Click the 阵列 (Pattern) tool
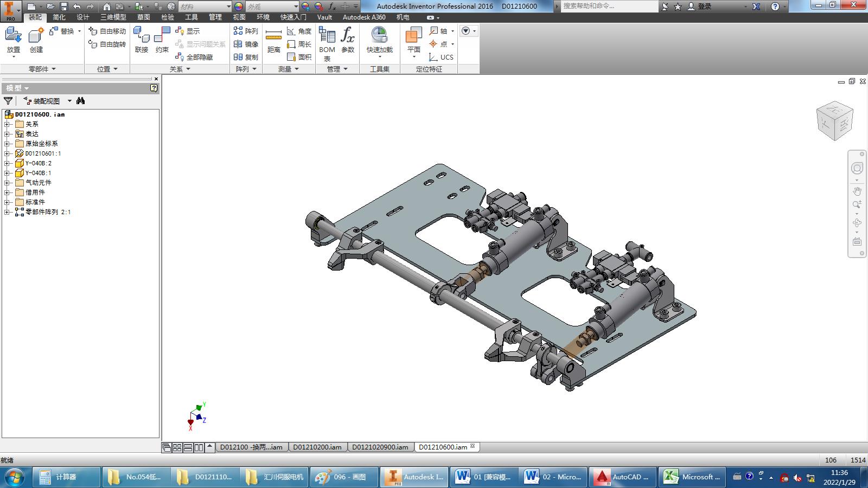This screenshot has height=488, width=868. pyautogui.click(x=246, y=31)
